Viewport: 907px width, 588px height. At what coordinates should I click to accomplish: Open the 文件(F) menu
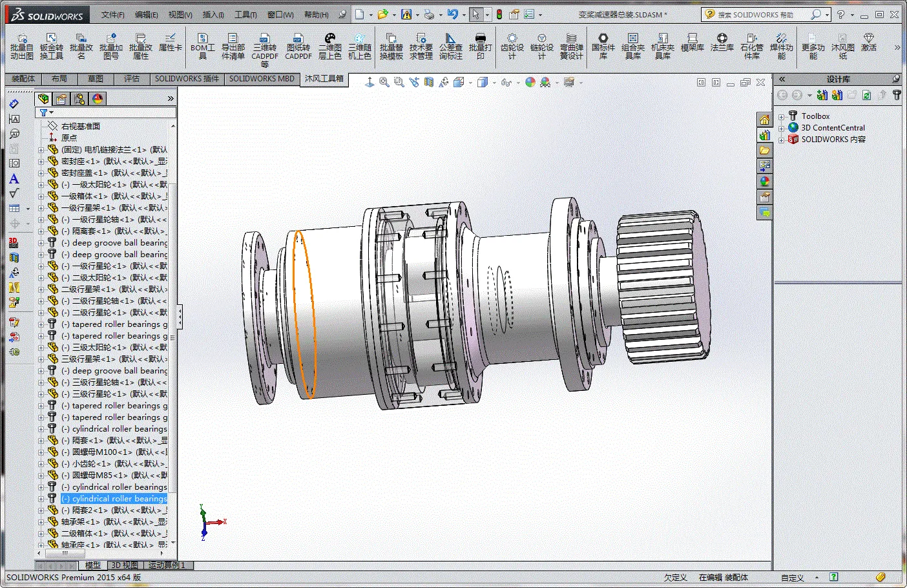pyautogui.click(x=113, y=14)
